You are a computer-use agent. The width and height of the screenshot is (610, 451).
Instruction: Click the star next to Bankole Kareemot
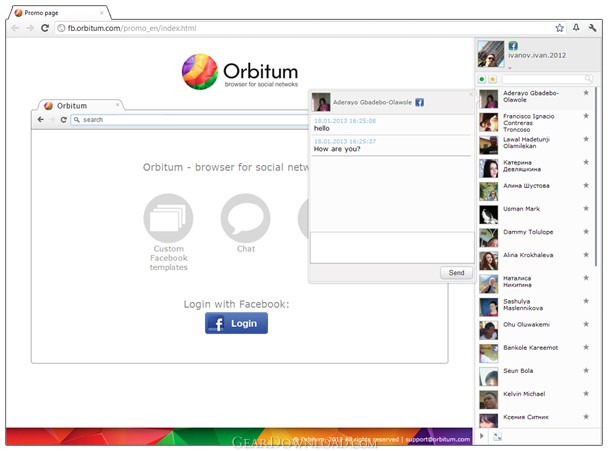(x=586, y=347)
